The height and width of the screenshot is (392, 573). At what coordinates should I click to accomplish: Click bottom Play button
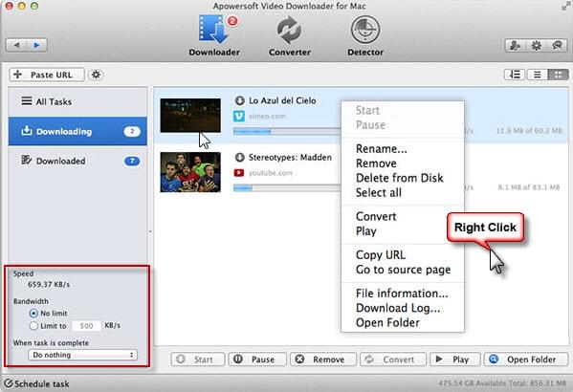tap(455, 359)
